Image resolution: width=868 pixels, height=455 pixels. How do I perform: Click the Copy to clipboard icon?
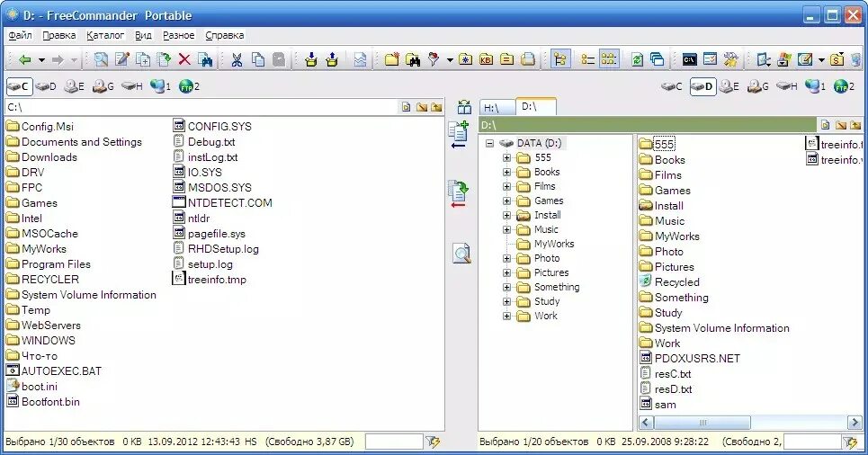pos(258,59)
